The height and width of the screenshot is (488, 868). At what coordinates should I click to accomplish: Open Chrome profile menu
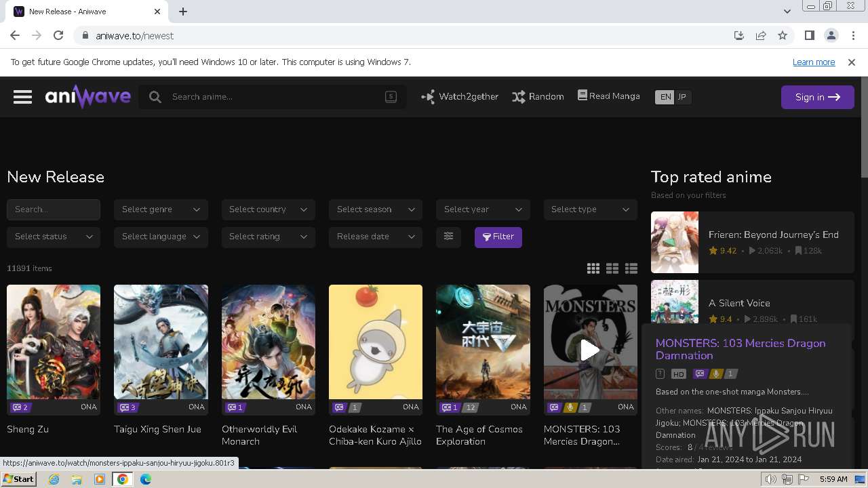[831, 35]
